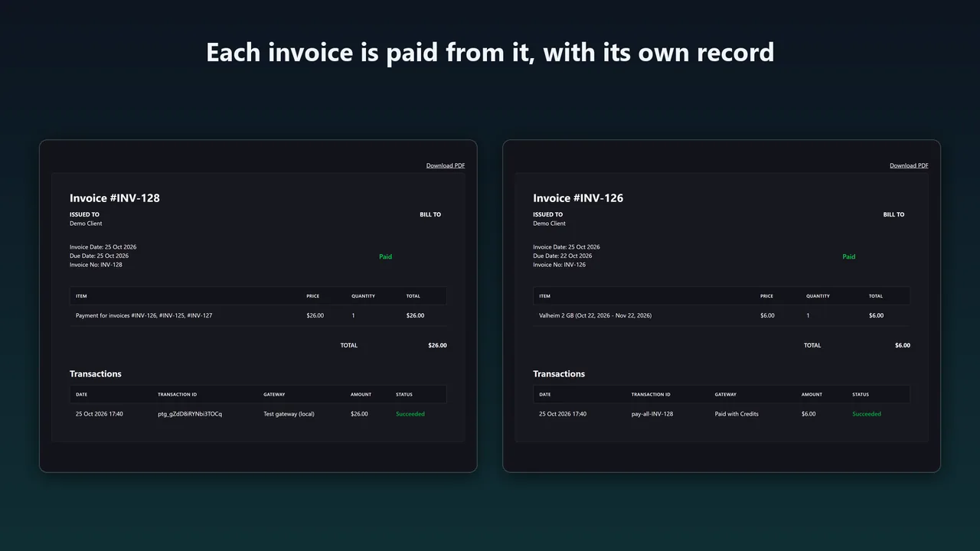
Task: Click Demo Client name on invoice INV-126
Action: [549, 223]
